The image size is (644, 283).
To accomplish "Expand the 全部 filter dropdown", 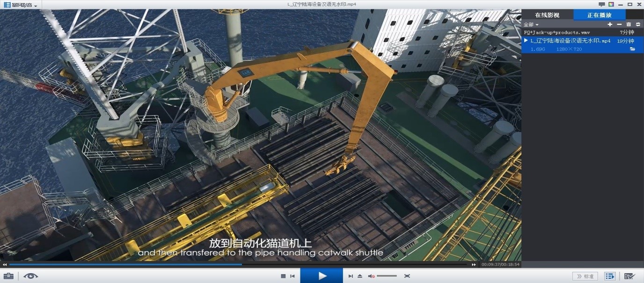I will tap(531, 24).
